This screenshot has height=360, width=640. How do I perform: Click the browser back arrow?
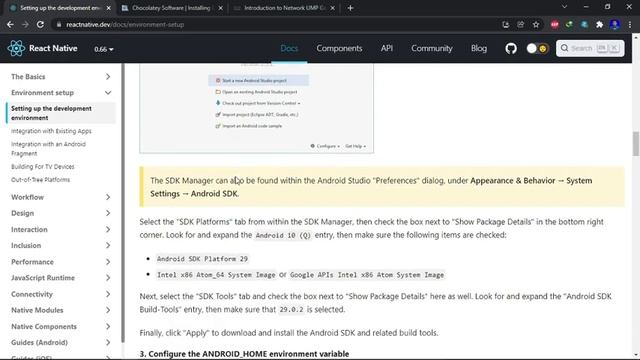point(10,24)
